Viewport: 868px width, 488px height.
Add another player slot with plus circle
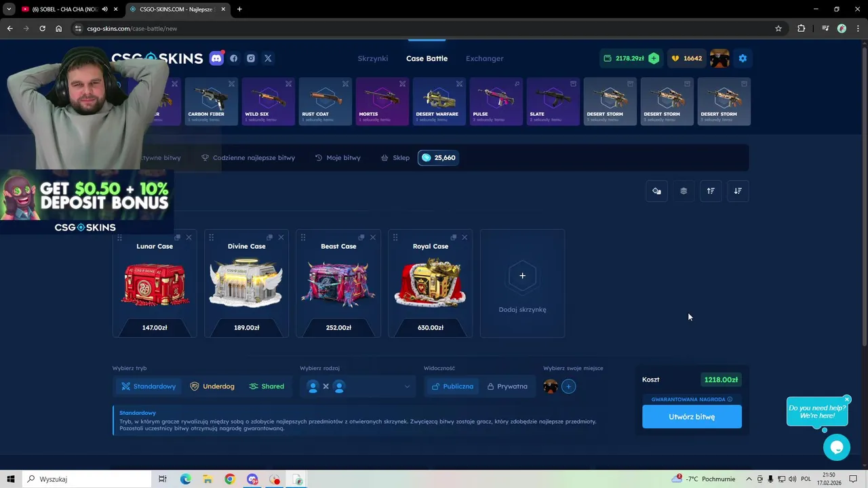(x=568, y=386)
